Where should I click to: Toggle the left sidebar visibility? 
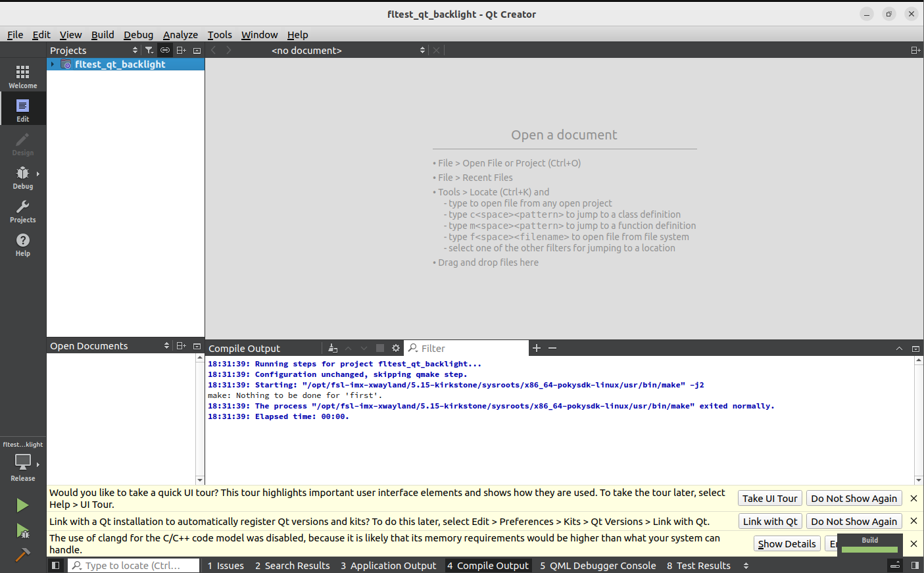coord(56,565)
